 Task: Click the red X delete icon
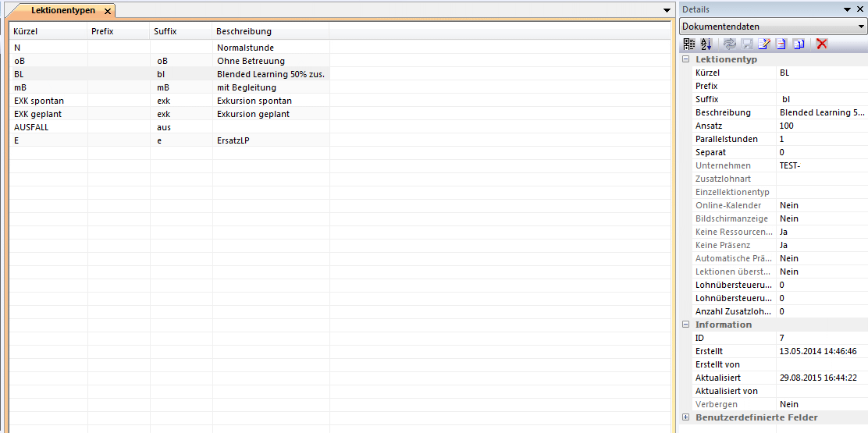pyautogui.click(x=821, y=44)
